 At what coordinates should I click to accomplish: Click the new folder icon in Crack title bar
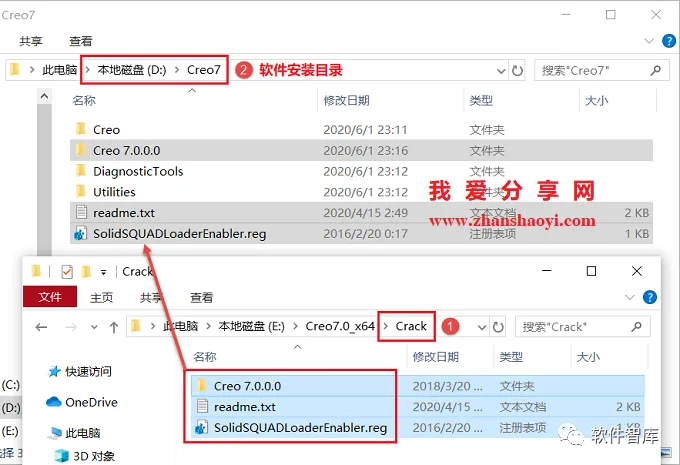coord(86,272)
